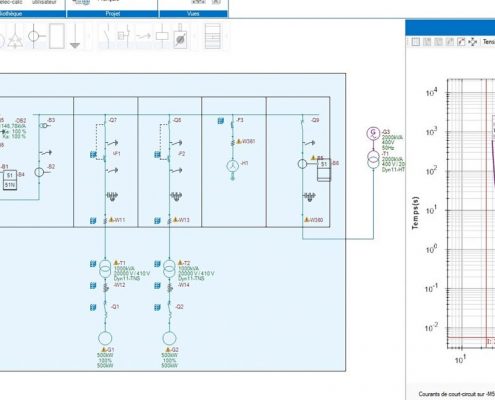Toggle the first grid display icon in graph toolbar
This screenshot has height=400, width=495.
(x=416, y=42)
